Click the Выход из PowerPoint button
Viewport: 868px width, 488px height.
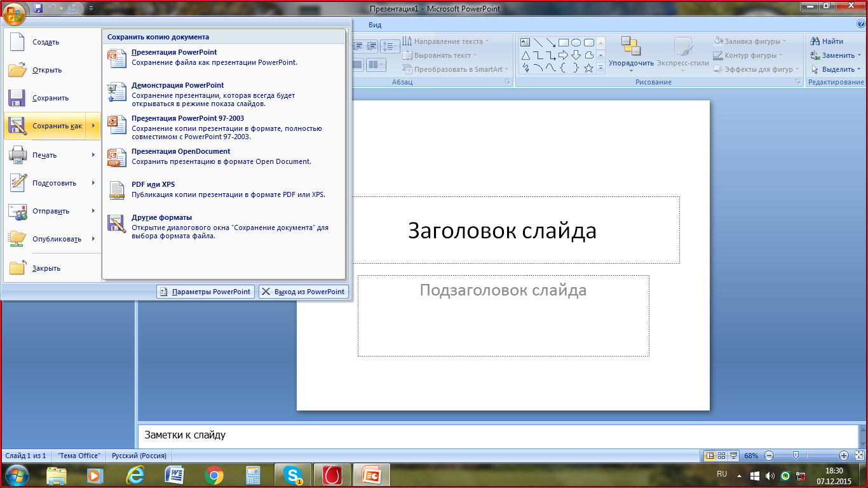(304, 292)
